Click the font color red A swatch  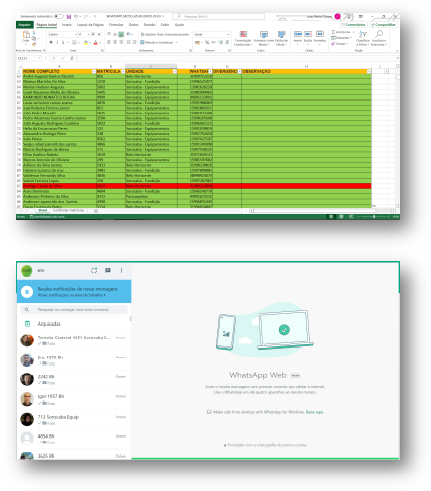[x=95, y=42]
